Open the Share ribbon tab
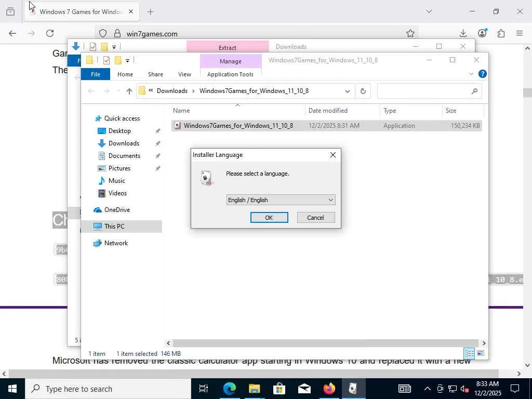The height and width of the screenshot is (399, 532). coord(155,74)
